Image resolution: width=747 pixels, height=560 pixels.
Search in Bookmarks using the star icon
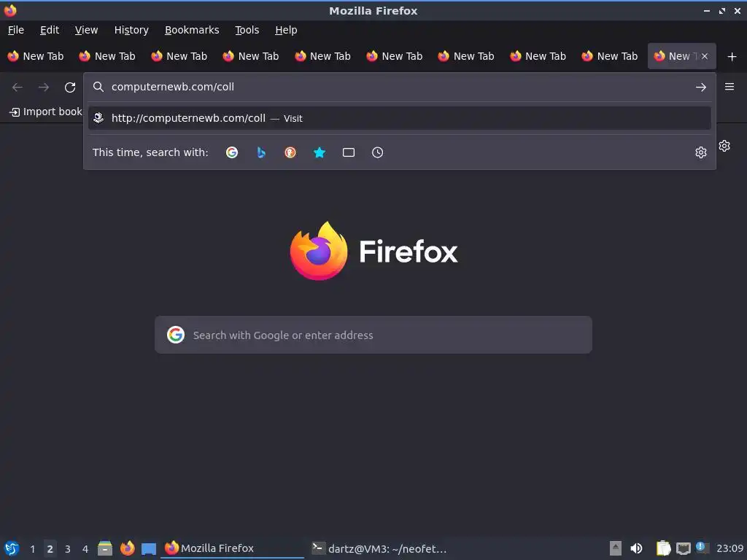click(320, 152)
